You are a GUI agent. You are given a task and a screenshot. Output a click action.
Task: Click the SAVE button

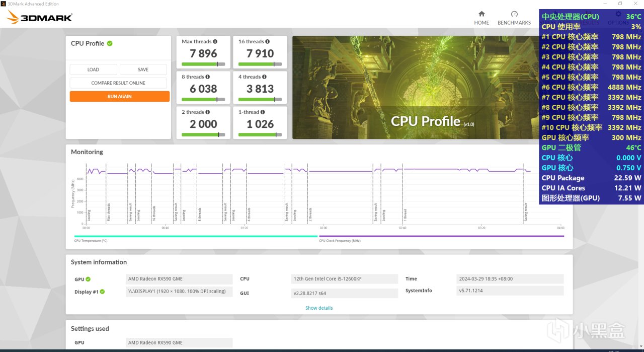tap(143, 69)
